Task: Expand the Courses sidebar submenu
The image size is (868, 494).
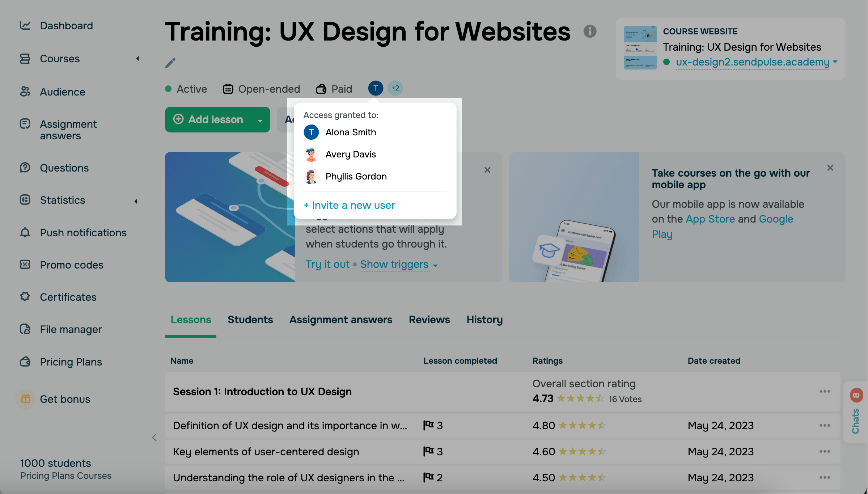Action: pos(137,59)
